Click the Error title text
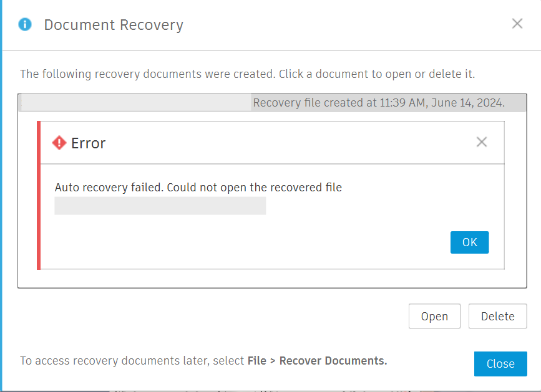This screenshot has width=541, height=392. click(x=88, y=143)
